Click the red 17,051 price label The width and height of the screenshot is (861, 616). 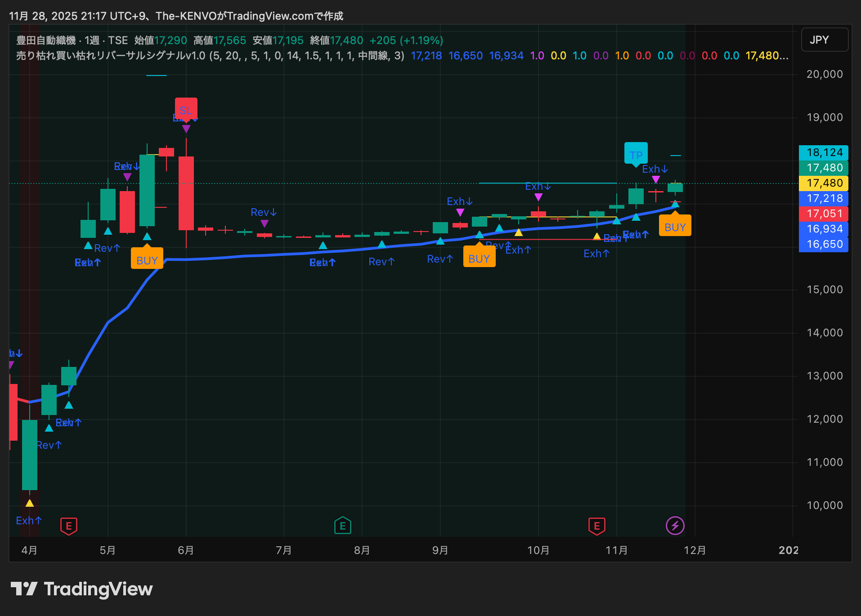[823, 214]
